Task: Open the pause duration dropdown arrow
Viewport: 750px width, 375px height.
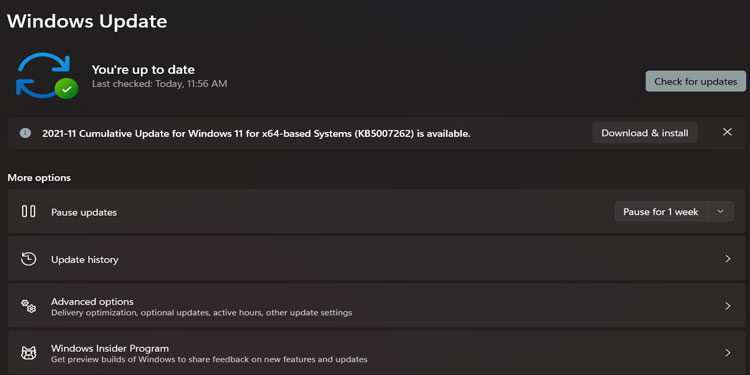Action: tap(720, 211)
